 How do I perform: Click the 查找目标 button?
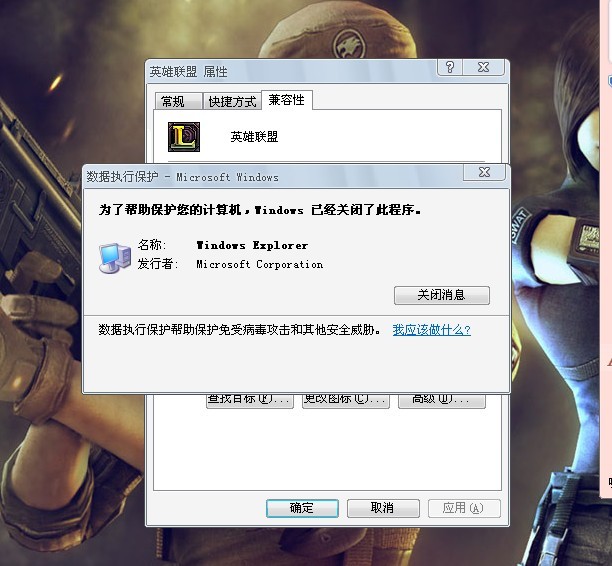pos(250,401)
